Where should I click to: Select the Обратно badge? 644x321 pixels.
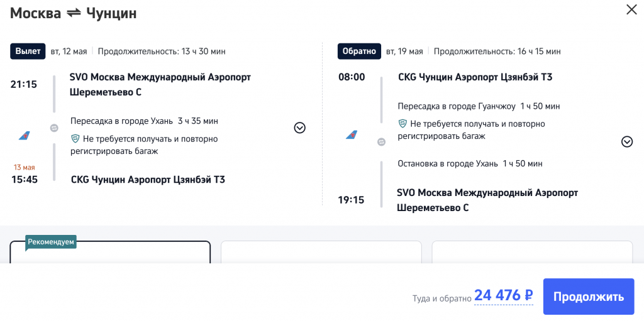359,51
